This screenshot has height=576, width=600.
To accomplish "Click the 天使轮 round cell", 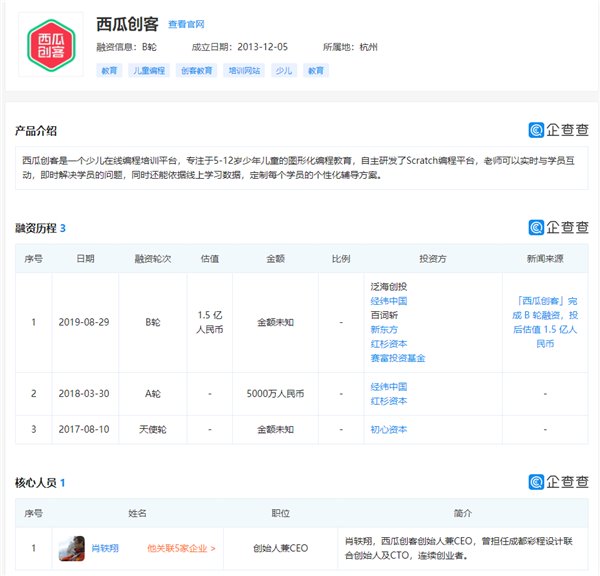I will point(153,429).
